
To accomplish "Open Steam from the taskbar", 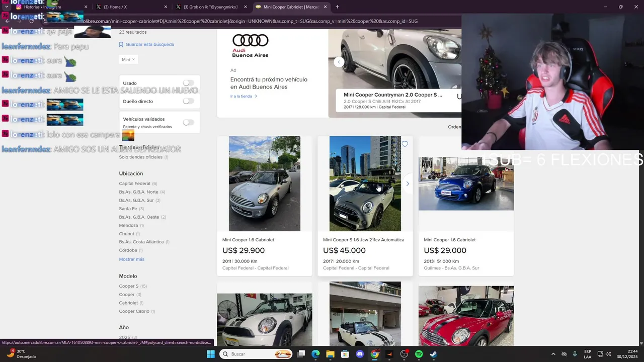I will pyautogui.click(x=433, y=354).
